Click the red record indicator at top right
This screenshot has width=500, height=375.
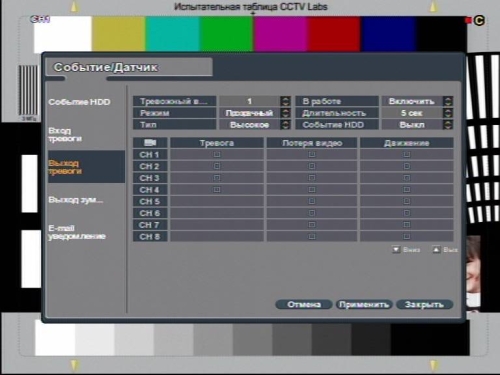468,21
